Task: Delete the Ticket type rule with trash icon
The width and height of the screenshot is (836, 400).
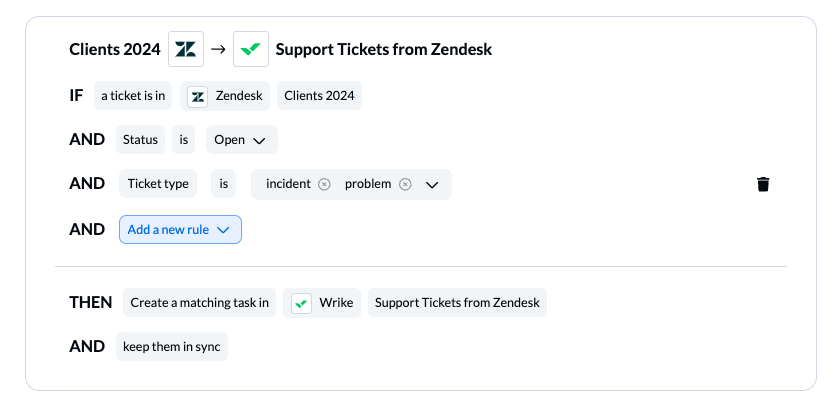Action: pyautogui.click(x=763, y=184)
